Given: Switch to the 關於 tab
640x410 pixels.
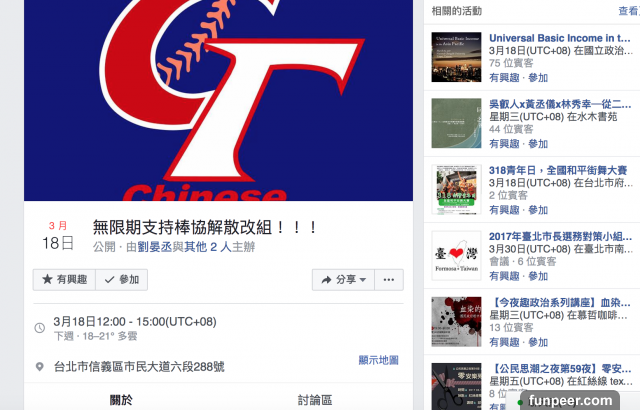Looking at the screenshot, I should (x=121, y=400).
